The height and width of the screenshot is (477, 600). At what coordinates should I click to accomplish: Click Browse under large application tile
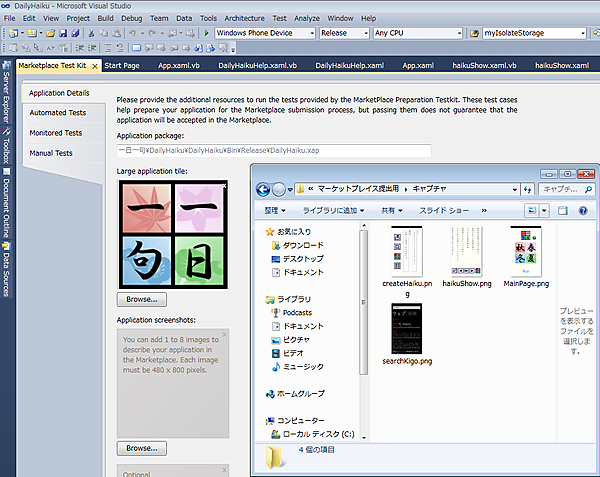click(142, 298)
